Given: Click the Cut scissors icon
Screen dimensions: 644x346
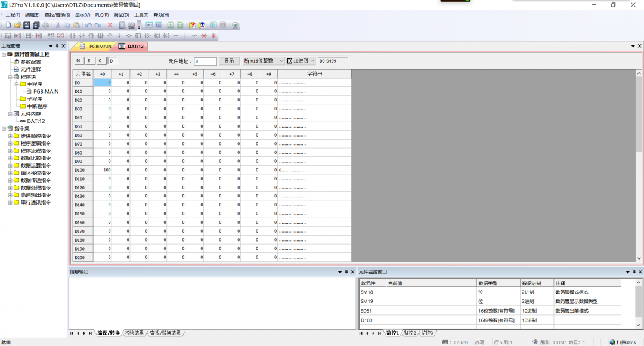Looking at the screenshot, I should click(58, 25).
